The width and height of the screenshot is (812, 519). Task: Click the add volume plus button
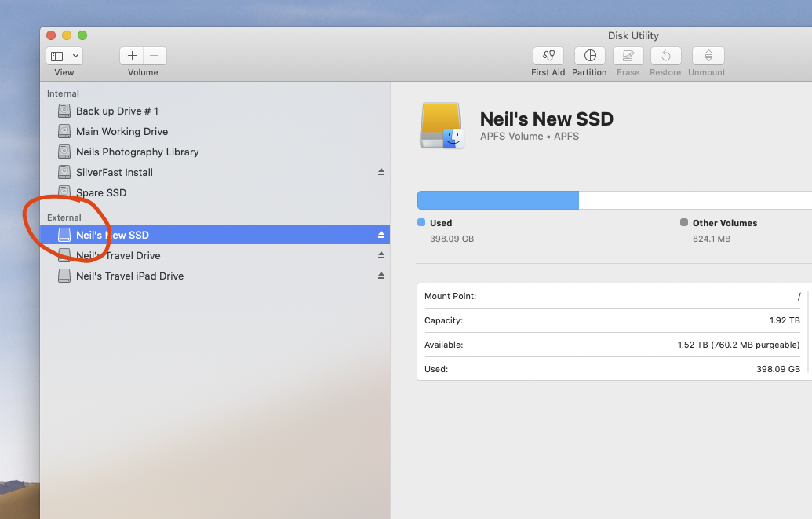click(x=132, y=56)
